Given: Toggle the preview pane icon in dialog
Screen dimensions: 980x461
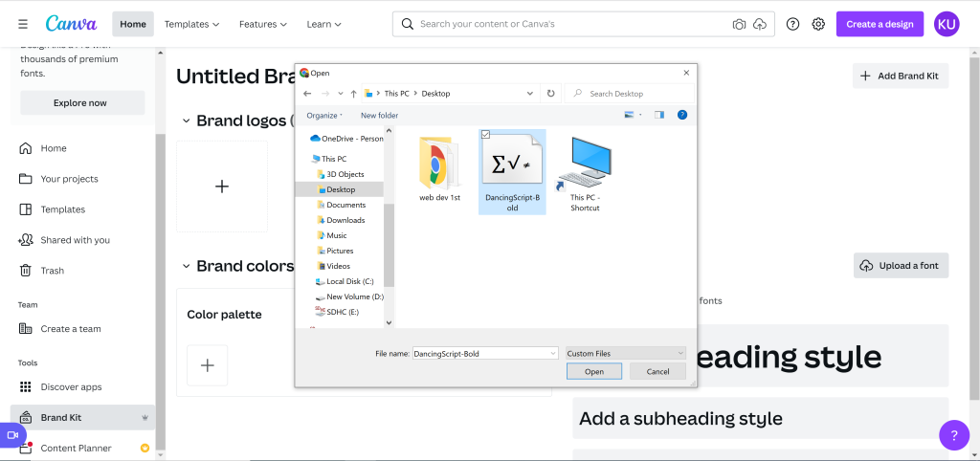Looking at the screenshot, I should [x=658, y=115].
